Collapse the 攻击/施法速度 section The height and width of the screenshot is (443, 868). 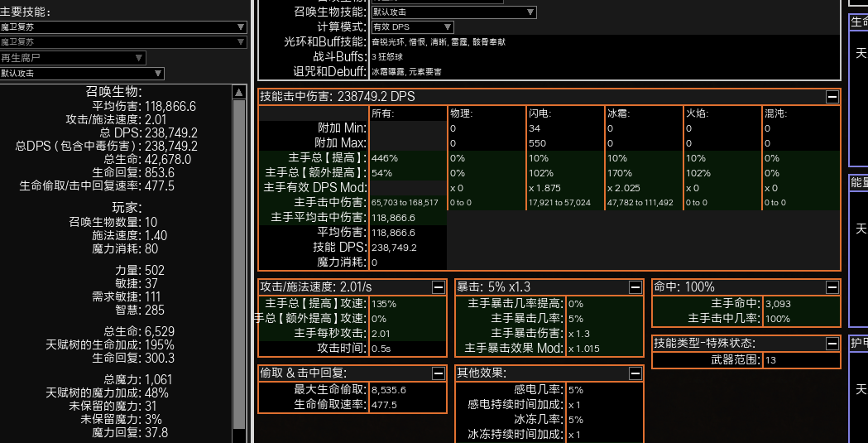tap(438, 287)
